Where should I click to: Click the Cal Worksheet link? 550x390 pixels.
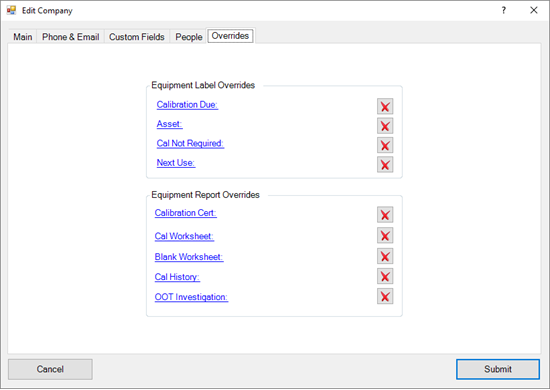point(184,236)
